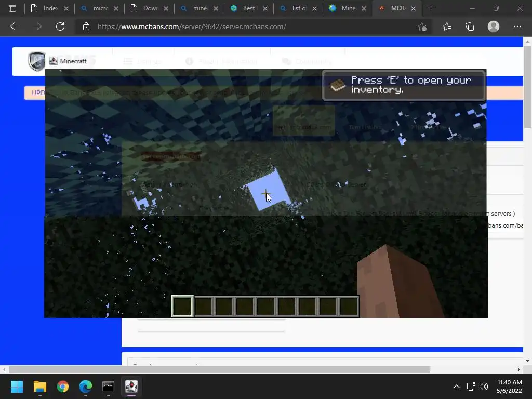This screenshot has height=399, width=532.
Task: Open Edge Collections
Action: (470, 26)
